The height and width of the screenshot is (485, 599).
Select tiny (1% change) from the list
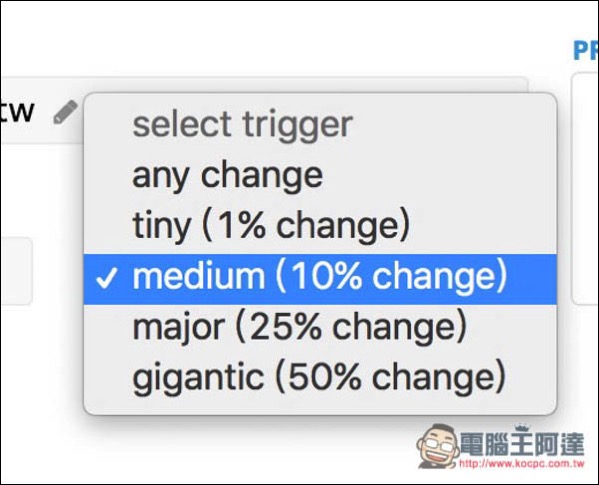[x=320, y=227]
